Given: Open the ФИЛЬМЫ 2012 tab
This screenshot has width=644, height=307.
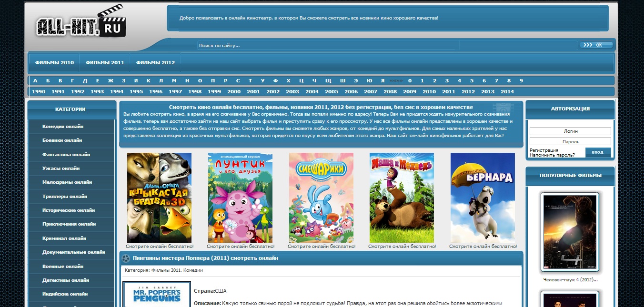Looking at the screenshot, I should 155,63.
